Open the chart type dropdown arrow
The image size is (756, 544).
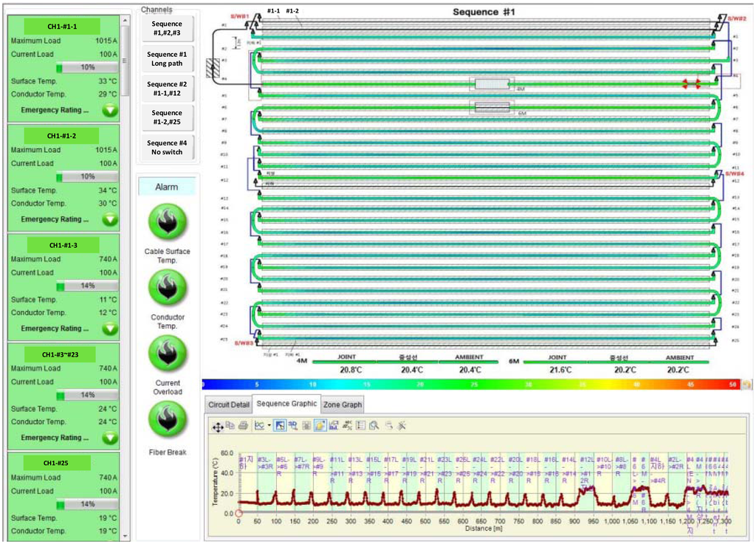point(269,426)
